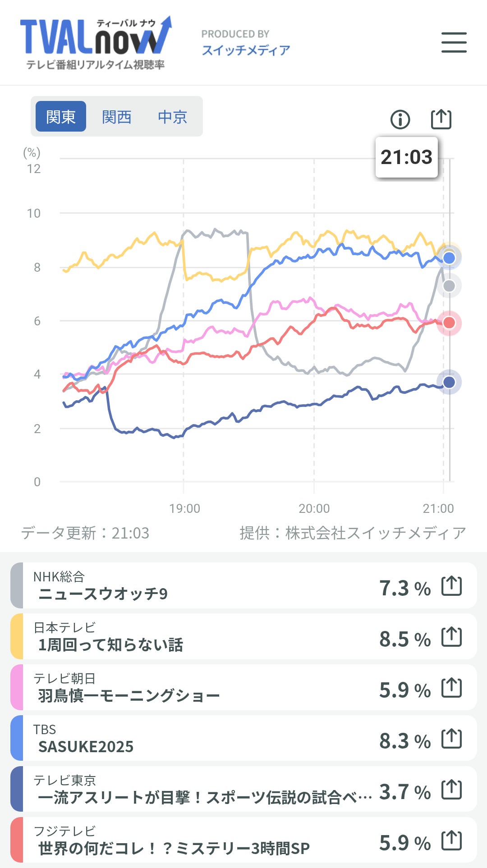The width and height of the screenshot is (487, 868).
Task: Click the テレビ東京 dark blue data point
Action: pyautogui.click(x=449, y=382)
